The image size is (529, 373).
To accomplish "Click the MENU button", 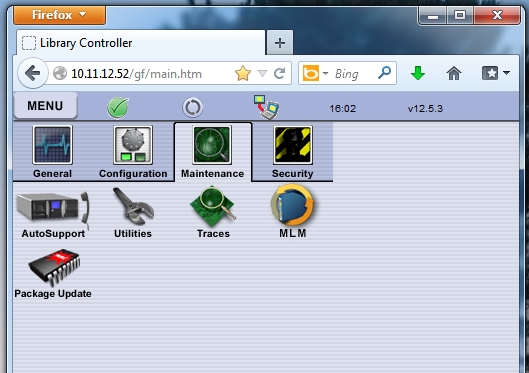I will 45,106.
